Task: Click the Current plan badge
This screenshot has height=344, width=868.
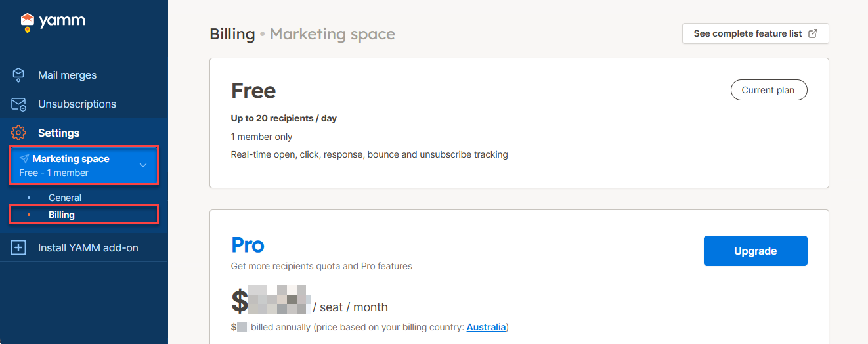Action: pos(768,91)
